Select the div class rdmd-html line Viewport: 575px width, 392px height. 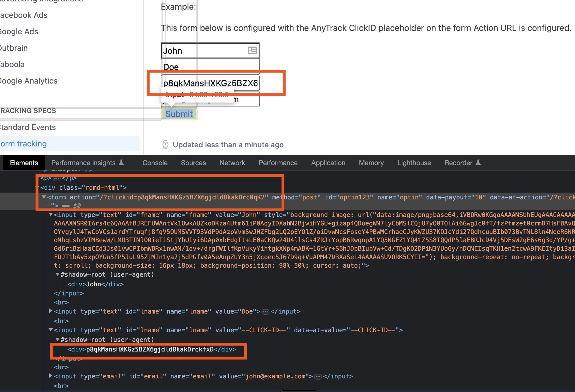coord(83,188)
